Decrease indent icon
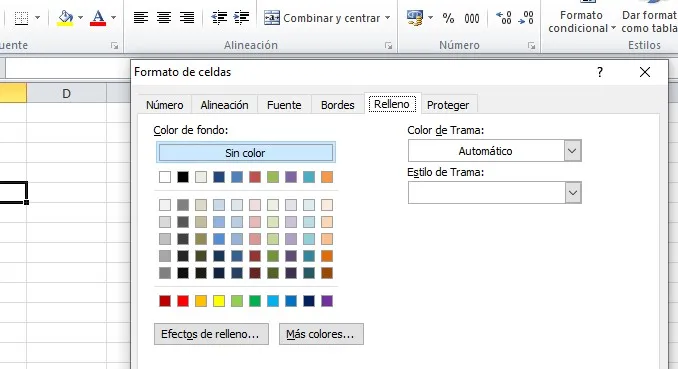 (x=219, y=18)
